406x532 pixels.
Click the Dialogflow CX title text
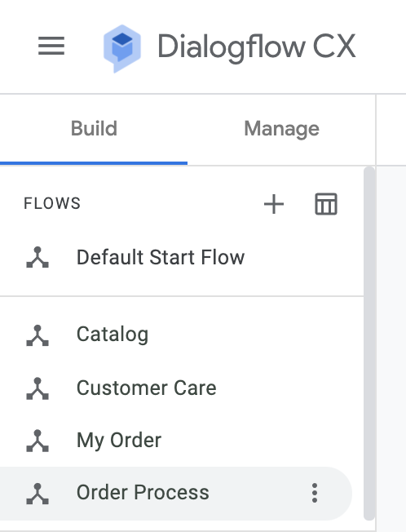click(257, 47)
